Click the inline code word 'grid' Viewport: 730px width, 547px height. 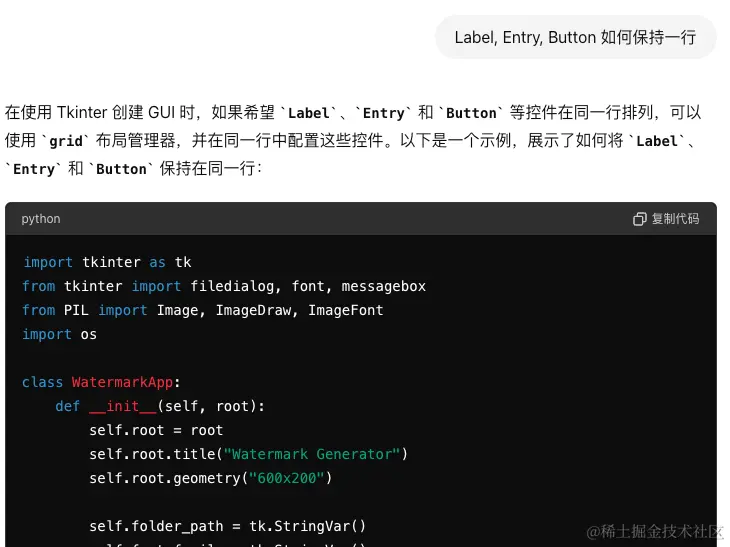(x=66, y=141)
